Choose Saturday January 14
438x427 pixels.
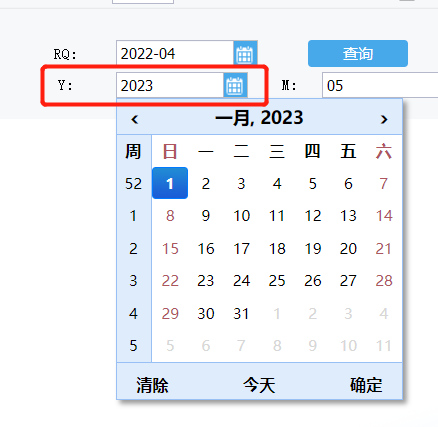click(384, 216)
